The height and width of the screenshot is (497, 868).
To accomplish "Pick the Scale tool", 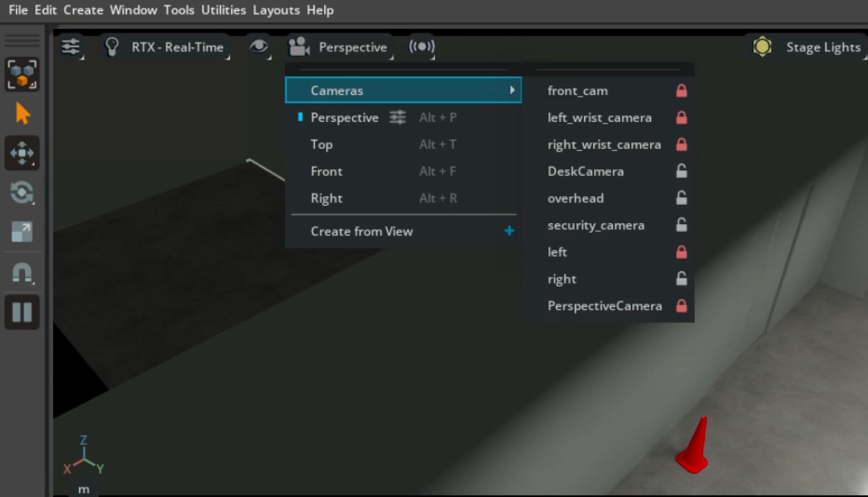I will [x=22, y=232].
